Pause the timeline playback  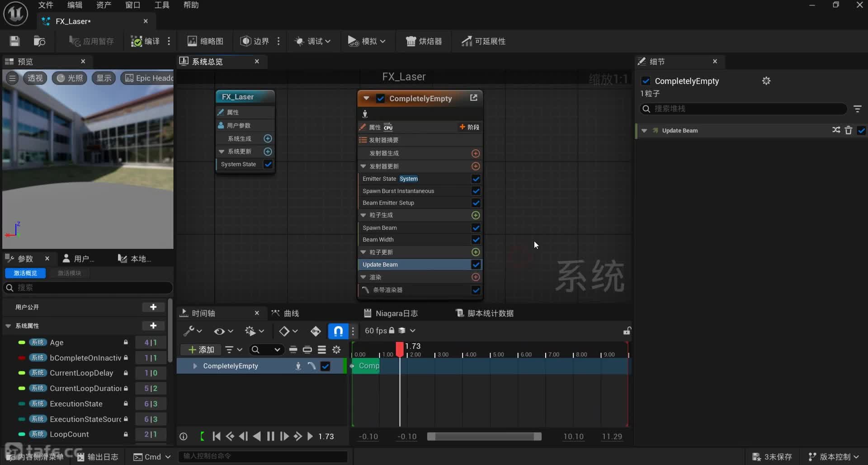270,436
